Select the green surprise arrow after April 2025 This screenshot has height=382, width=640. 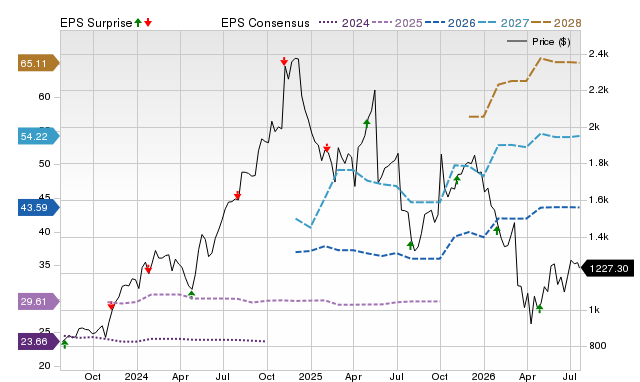[x=367, y=123]
